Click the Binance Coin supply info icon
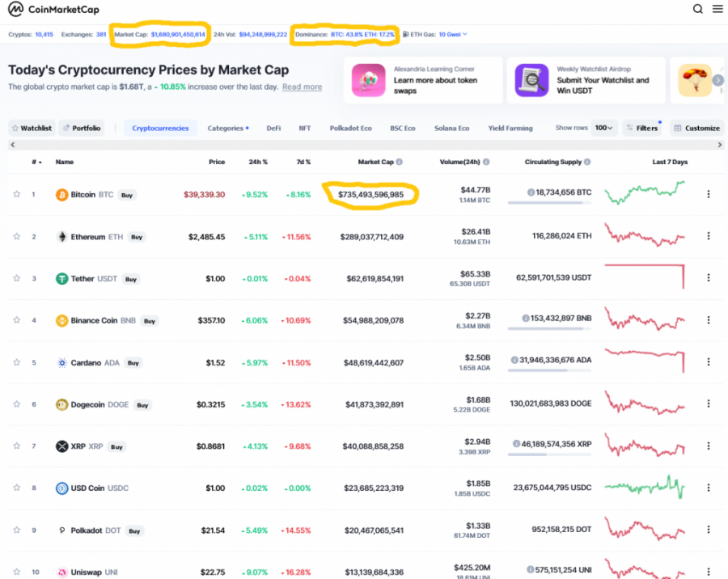The height and width of the screenshot is (579, 728). 526,318
